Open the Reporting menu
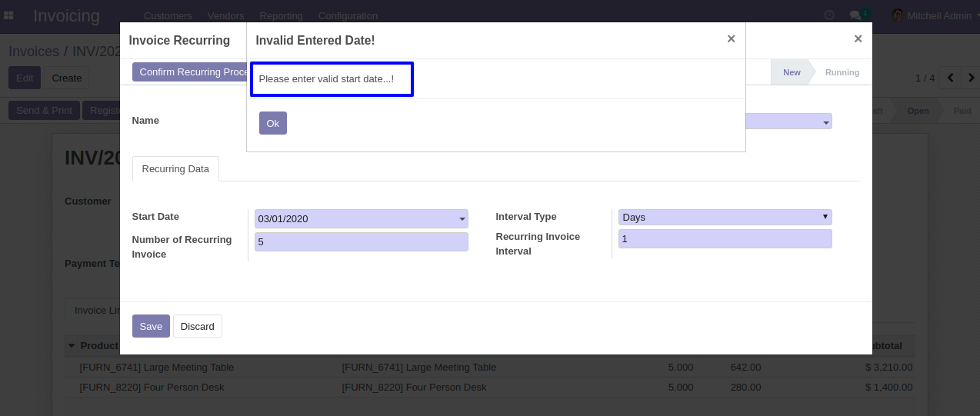 click(281, 15)
